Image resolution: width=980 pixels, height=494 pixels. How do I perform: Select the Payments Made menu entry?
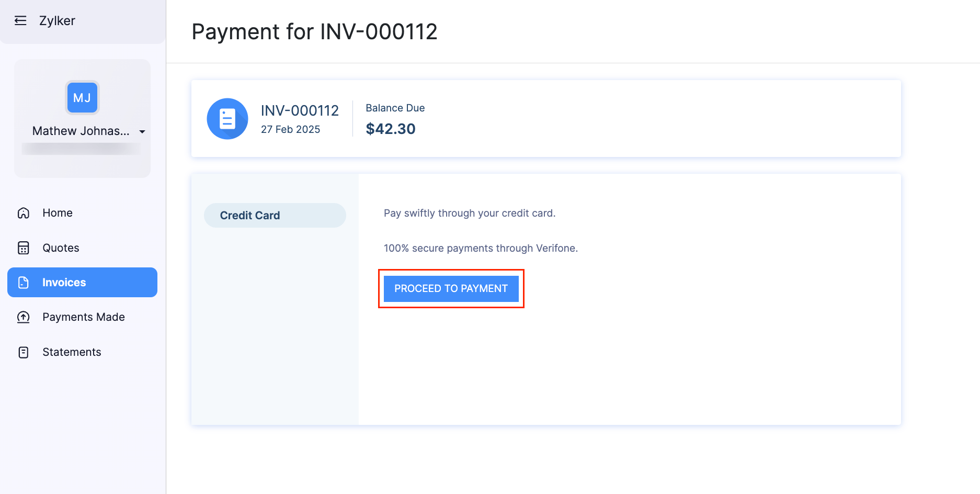click(83, 317)
